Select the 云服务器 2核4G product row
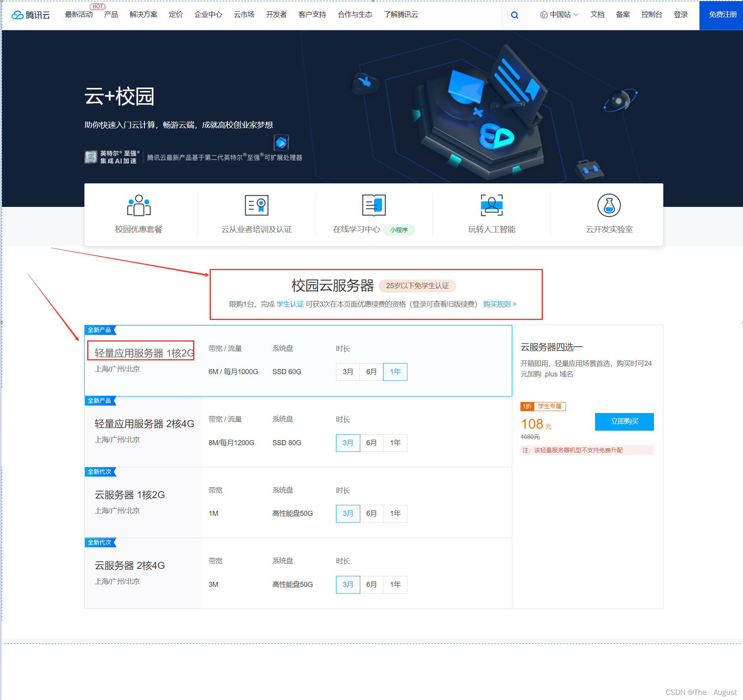This screenshot has width=743, height=700. pyautogui.click(x=298, y=574)
